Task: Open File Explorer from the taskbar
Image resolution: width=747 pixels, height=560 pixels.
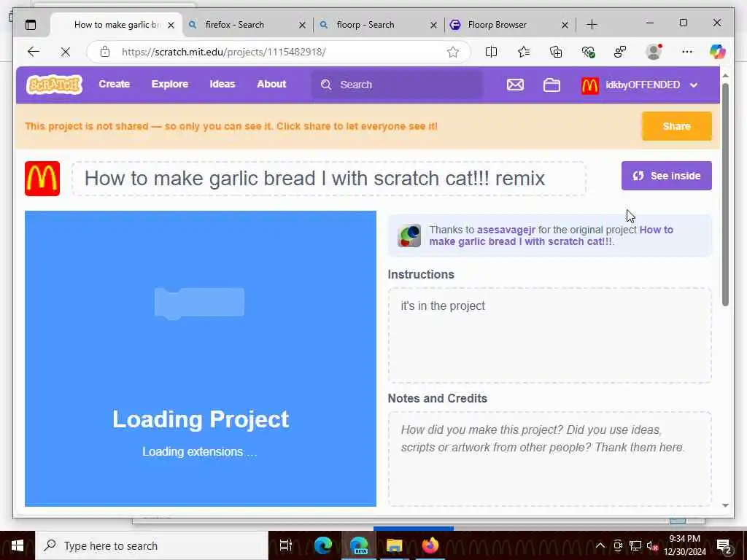Action: (395, 545)
